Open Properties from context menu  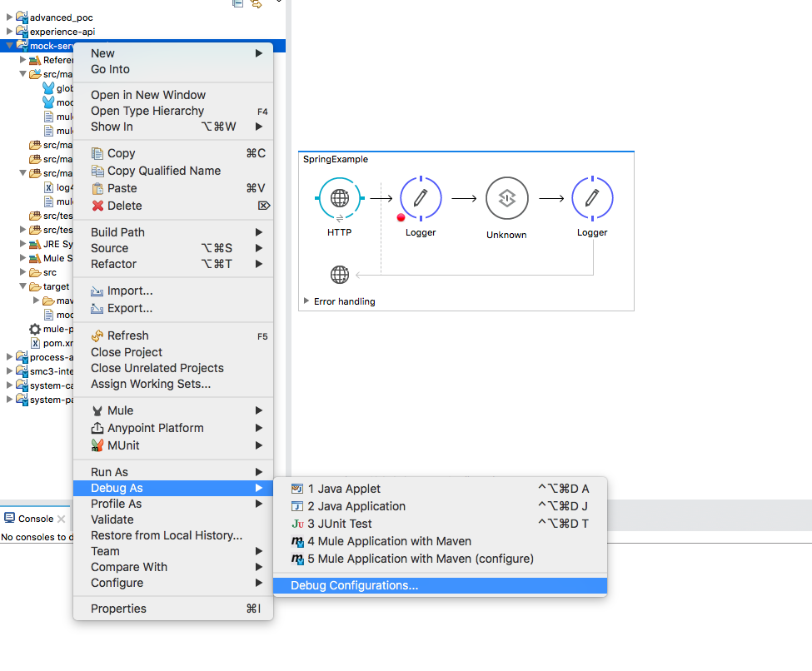click(x=173, y=609)
